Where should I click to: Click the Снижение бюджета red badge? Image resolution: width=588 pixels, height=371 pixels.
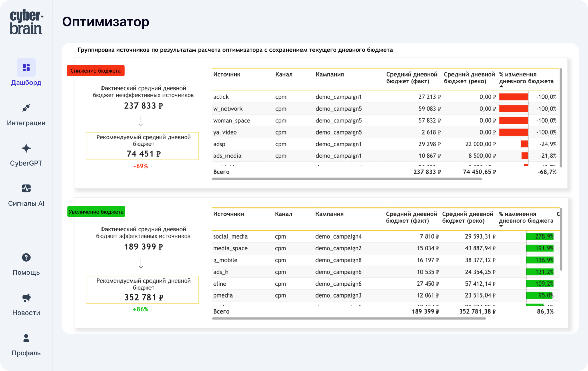point(96,71)
